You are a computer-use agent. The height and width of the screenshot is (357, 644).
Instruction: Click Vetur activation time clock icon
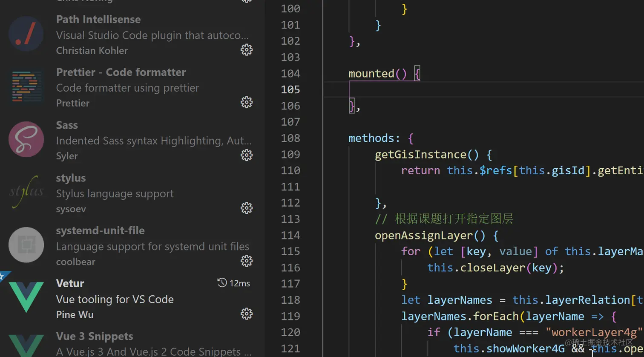(222, 282)
